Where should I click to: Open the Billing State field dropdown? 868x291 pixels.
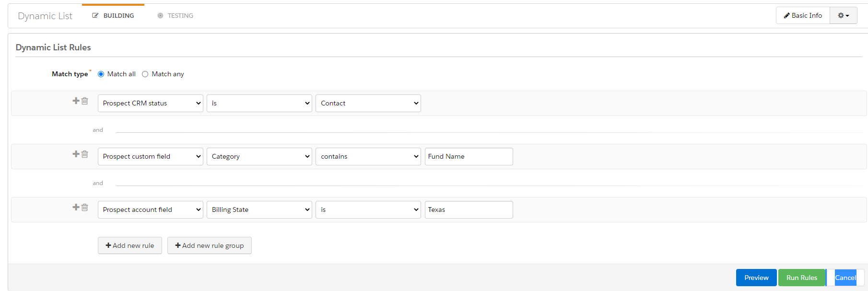[x=259, y=210]
